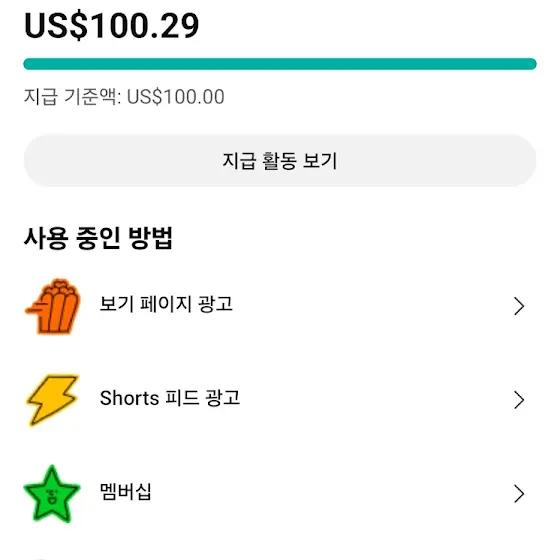The height and width of the screenshot is (560, 560).
Task: Select 멤버십 text label
Action: click(126, 491)
